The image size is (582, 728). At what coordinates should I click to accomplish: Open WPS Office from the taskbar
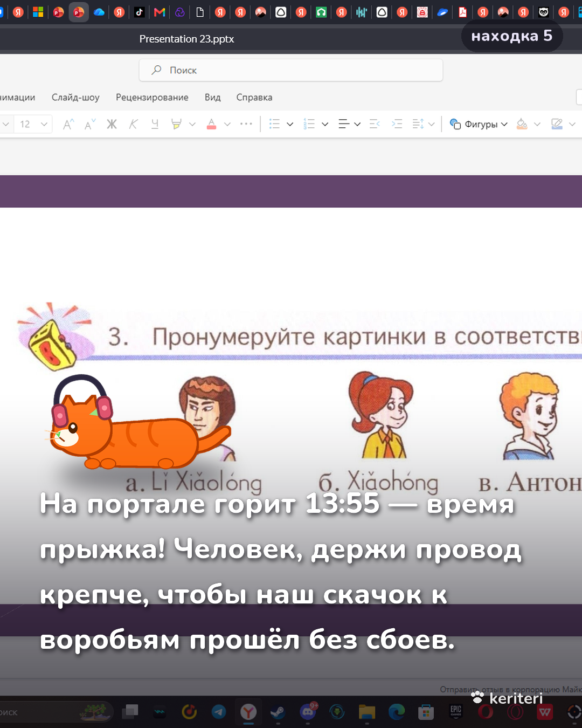point(545,712)
